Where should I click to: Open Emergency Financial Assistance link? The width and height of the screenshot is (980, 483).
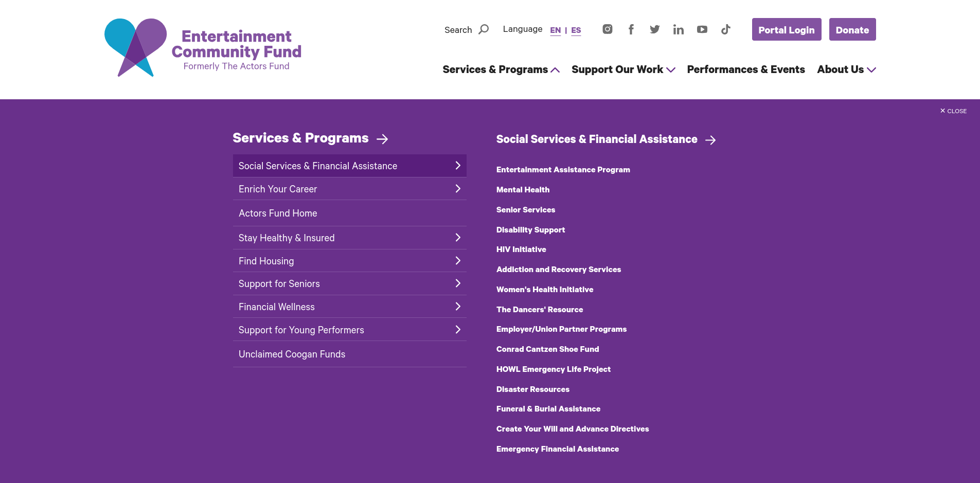(x=558, y=449)
